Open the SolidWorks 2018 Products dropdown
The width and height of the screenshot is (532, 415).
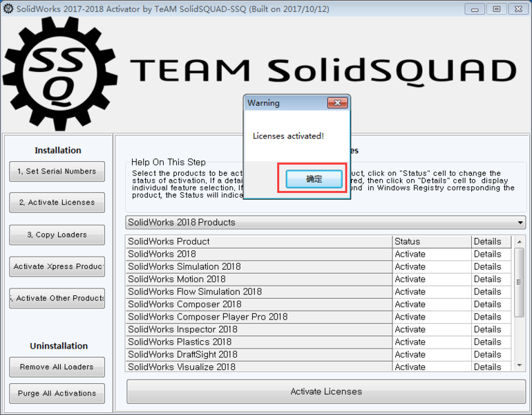point(325,223)
